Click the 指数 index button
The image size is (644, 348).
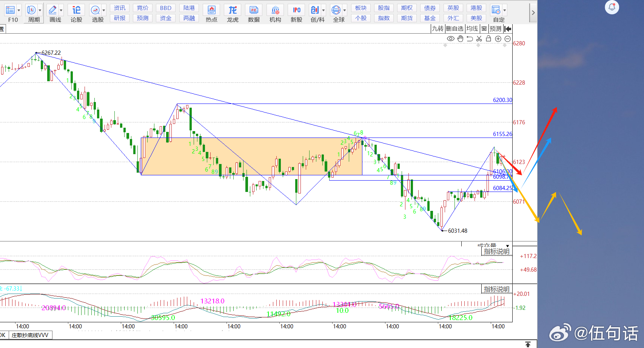click(384, 18)
